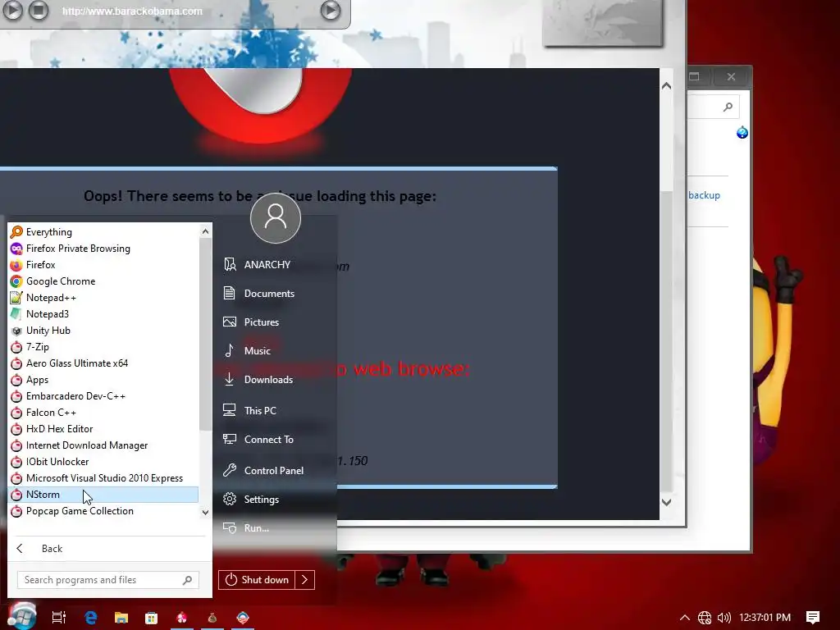Image resolution: width=840 pixels, height=630 pixels.
Task: Click play button in the browser toolbar
Action: point(13,10)
